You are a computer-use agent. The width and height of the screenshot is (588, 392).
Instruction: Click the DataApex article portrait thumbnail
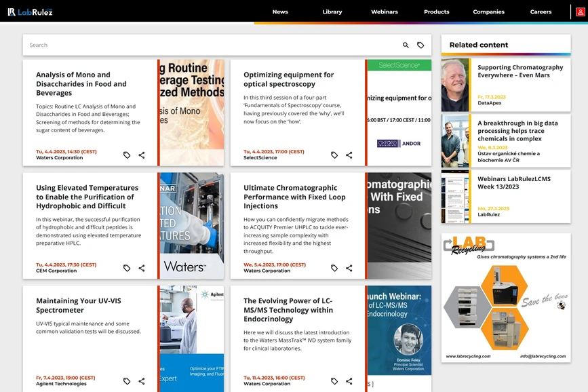click(x=455, y=85)
